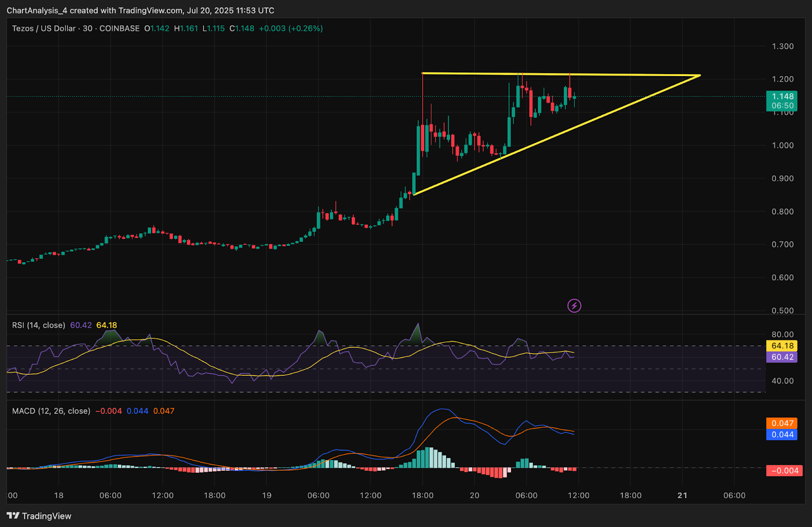
Task: Click the 30 timeframe interval in legend
Action: pyautogui.click(x=87, y=28)
